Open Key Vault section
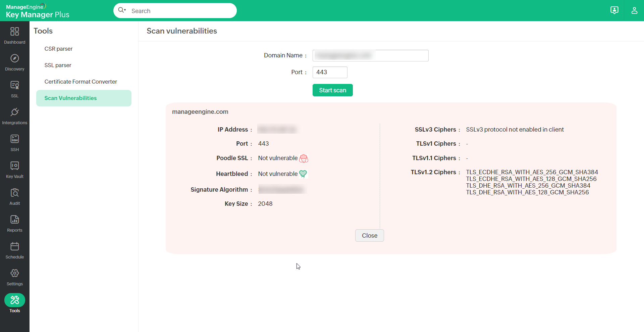 tap(15, 170)
